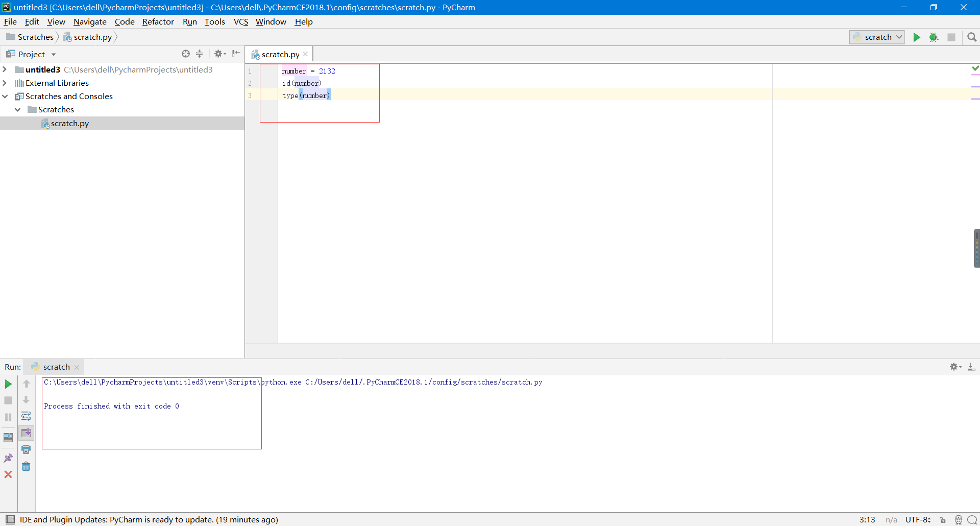Open Run panel settings gear

pos(955,367)
